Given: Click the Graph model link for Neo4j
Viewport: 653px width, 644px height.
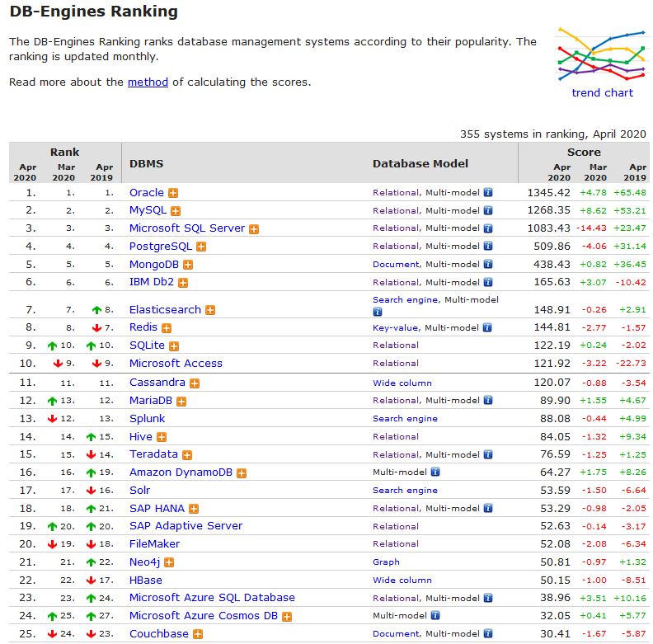Looking at the screenshot, I should [x=386, y=562].
